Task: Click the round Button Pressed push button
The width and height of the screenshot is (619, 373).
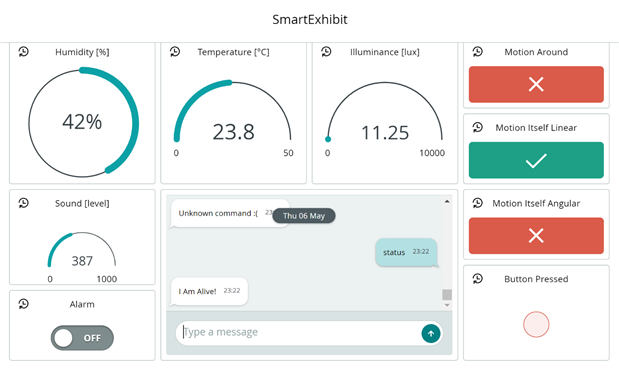Action: tap(536, 324)
